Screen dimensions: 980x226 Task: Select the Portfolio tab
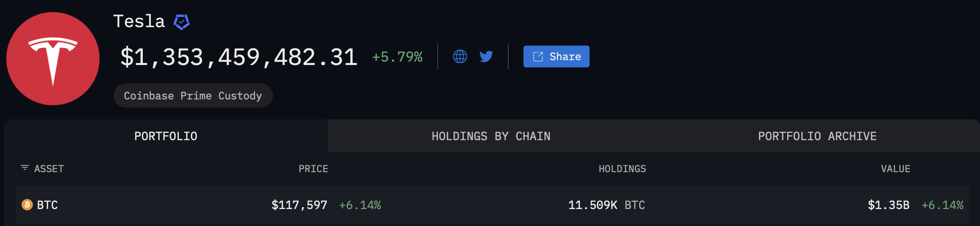point(166,136)
